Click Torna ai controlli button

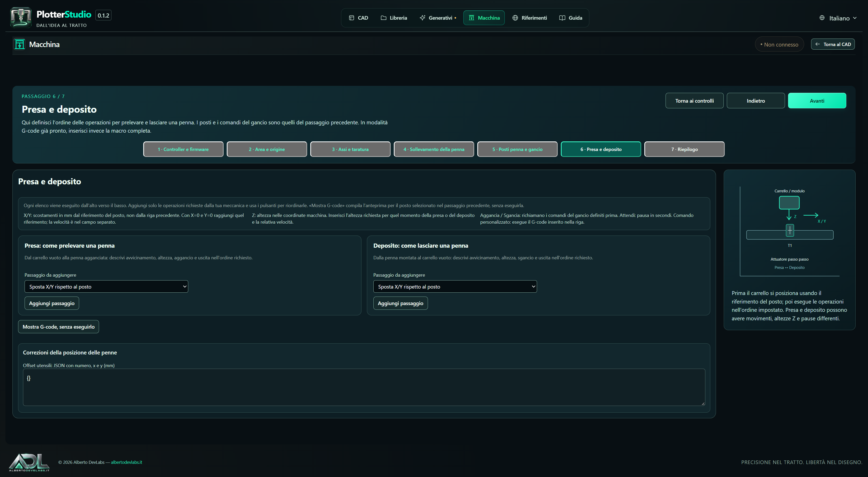click(x=695, y=101)
